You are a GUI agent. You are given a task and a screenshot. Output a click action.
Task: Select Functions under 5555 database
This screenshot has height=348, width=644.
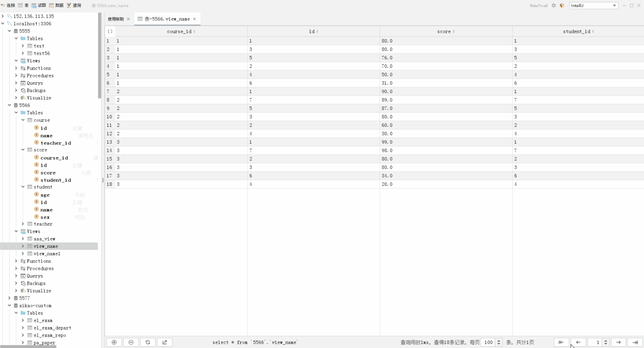click(39, 68)
